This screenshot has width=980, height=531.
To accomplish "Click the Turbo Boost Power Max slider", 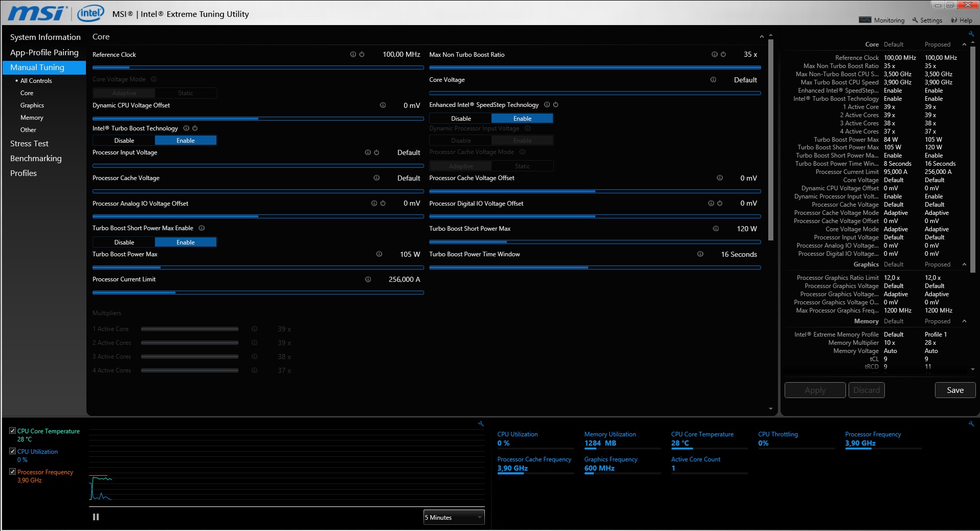I will 258,267.
